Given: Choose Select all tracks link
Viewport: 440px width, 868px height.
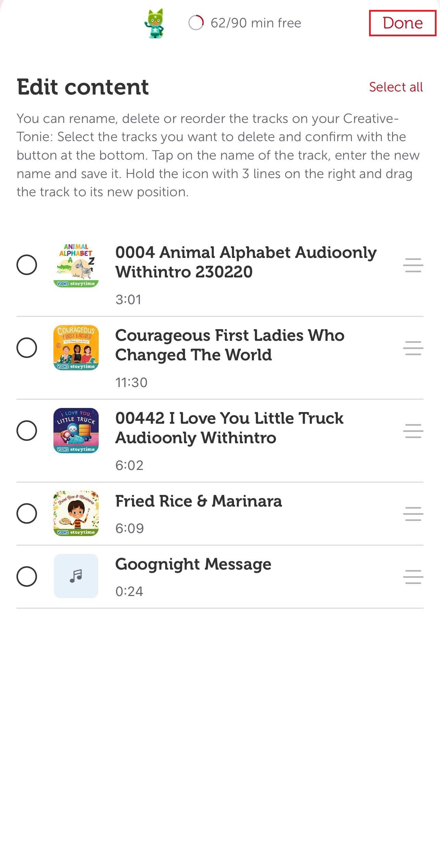Looking at the screenshot, I should (x=396, y=87).
